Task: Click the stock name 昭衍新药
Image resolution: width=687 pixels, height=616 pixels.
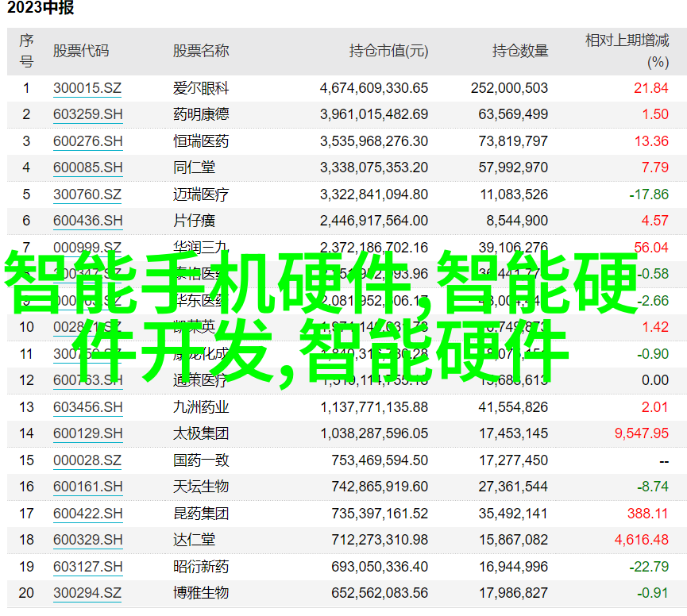Action: 201,567
